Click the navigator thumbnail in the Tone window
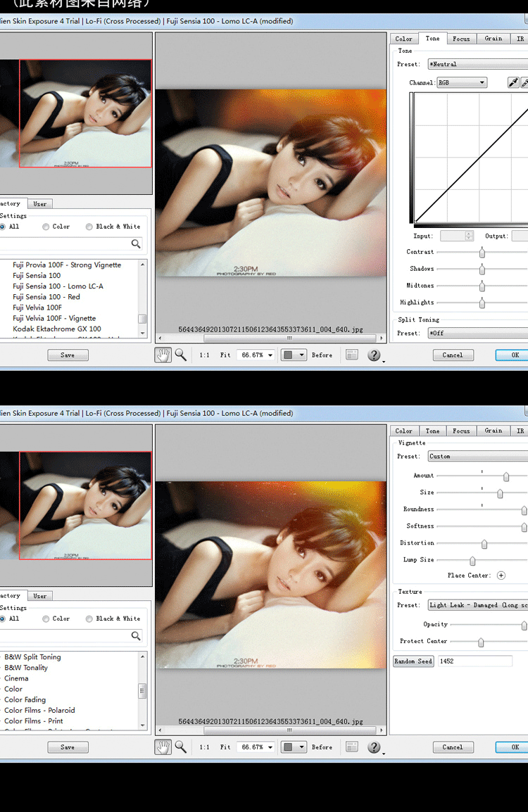The image size is (528, 812). [76, 113]
